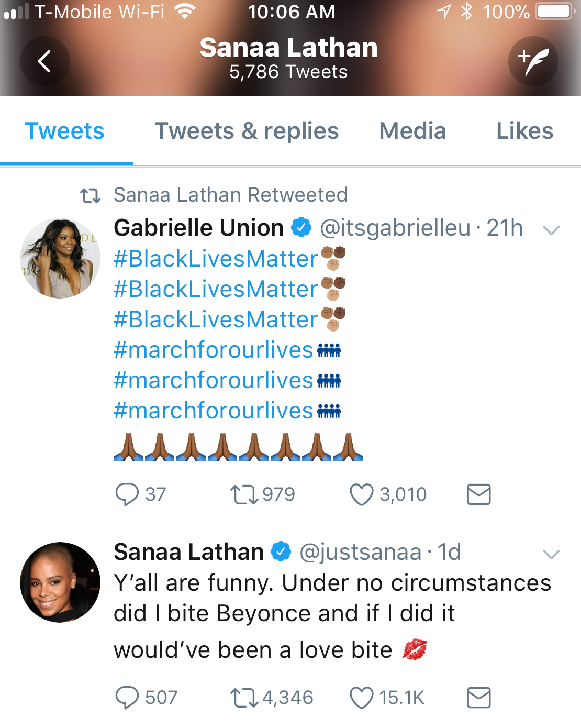Open Sanaa Lathan's avatar thumbnail

60,582
